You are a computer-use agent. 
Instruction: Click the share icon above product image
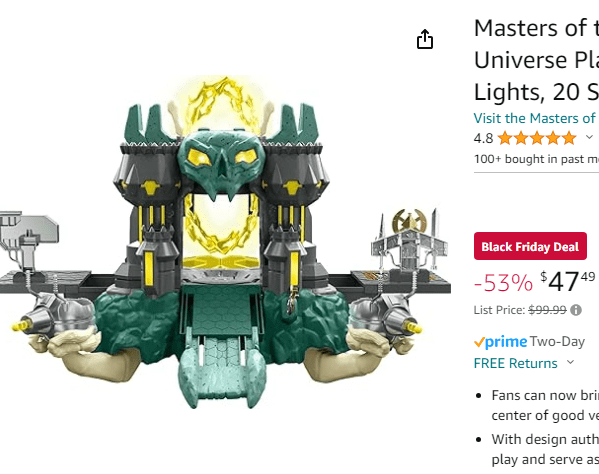425,39
